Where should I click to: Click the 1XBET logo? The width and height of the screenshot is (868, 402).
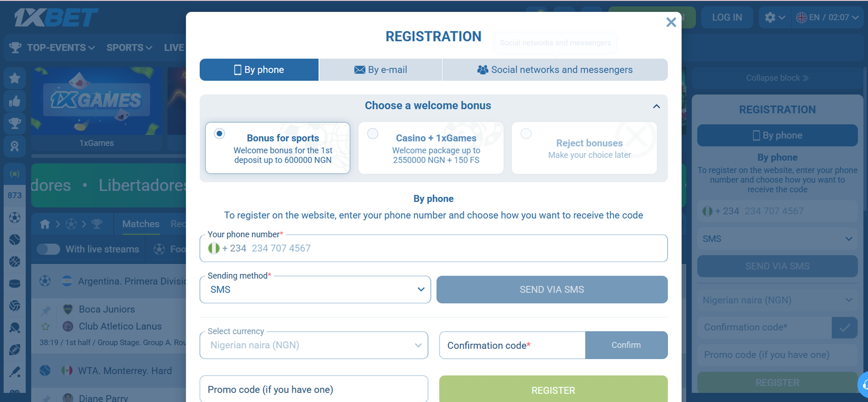pos(56,17)
